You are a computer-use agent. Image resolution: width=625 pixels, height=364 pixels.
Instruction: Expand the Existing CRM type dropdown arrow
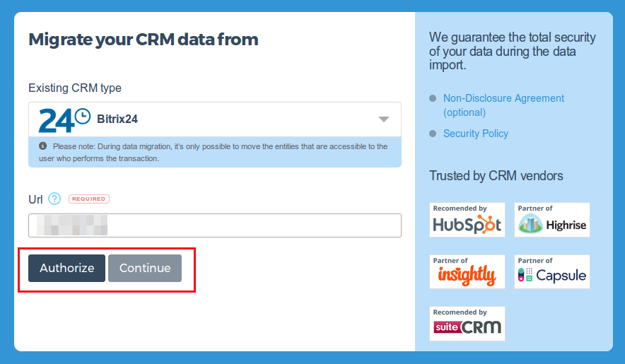(x=384, y=119)
